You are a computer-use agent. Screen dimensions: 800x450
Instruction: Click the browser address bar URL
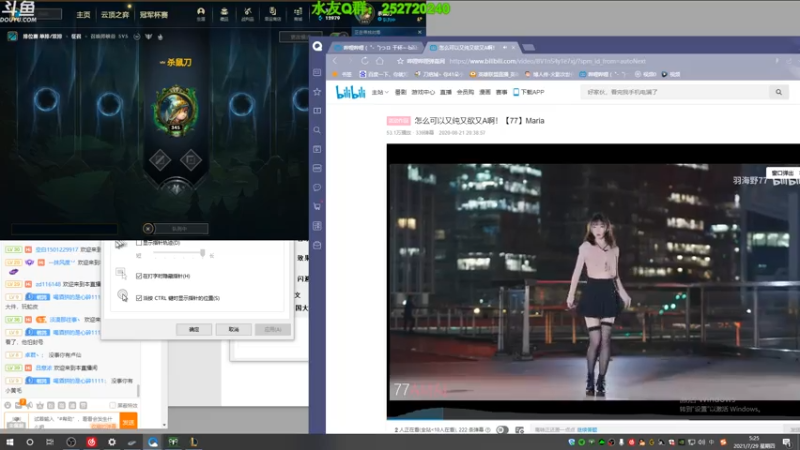547,61
